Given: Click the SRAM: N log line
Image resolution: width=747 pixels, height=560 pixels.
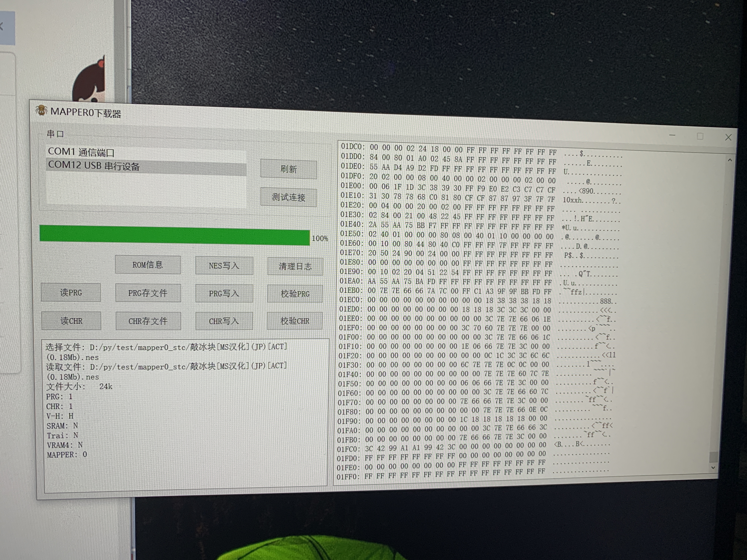Looking at the screenshot, I should 62,426.
